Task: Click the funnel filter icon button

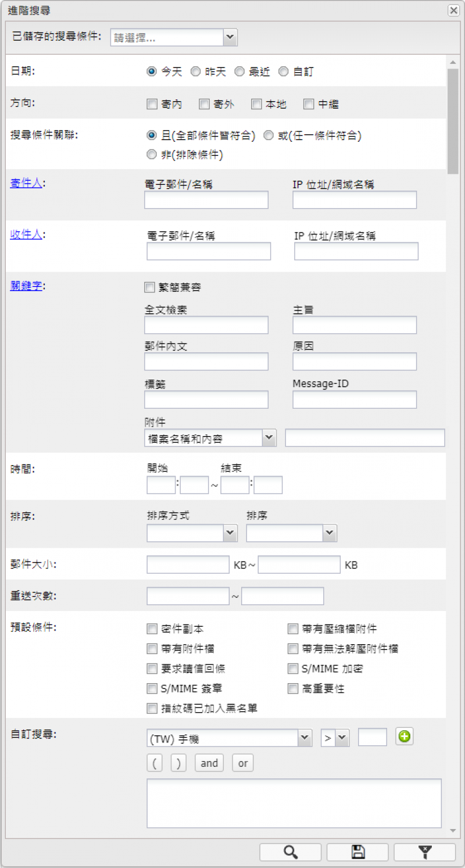Action: (x=424, y=852)
